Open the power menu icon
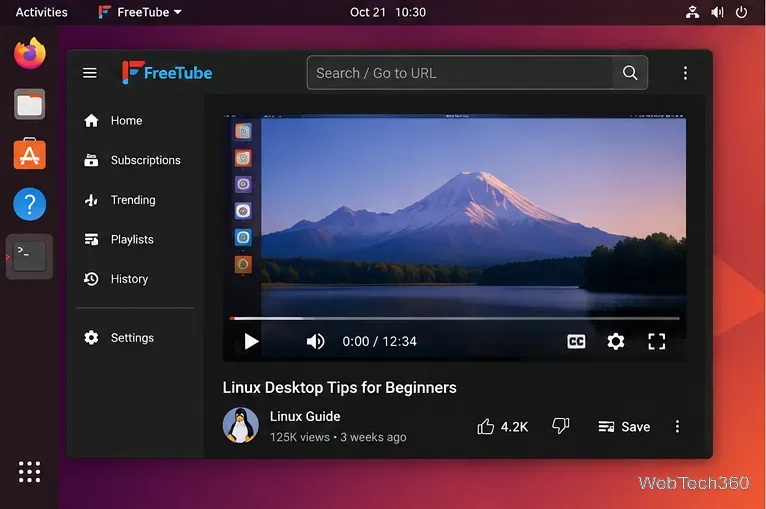Screen dimensions: 766x509 (741, 12)
